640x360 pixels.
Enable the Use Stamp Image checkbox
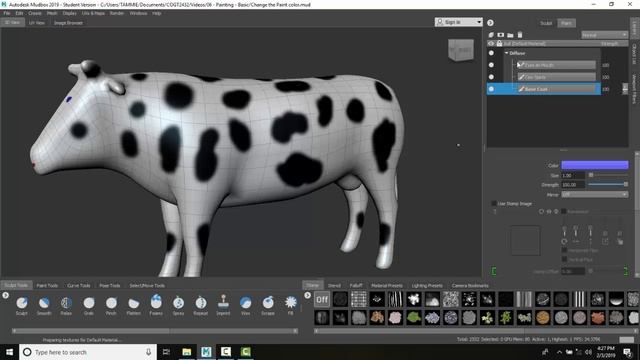(494, 203)
